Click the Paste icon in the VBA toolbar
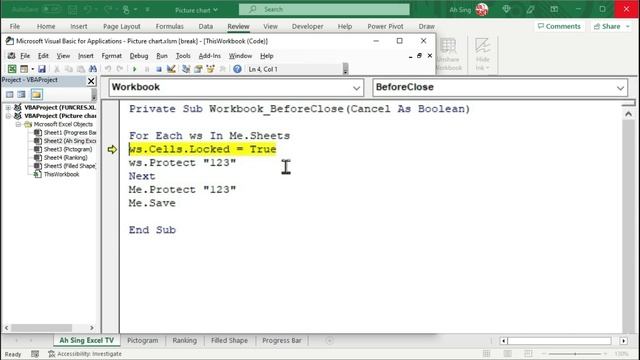This screenshot has height=360, width=640. click(x=81, y=69)
